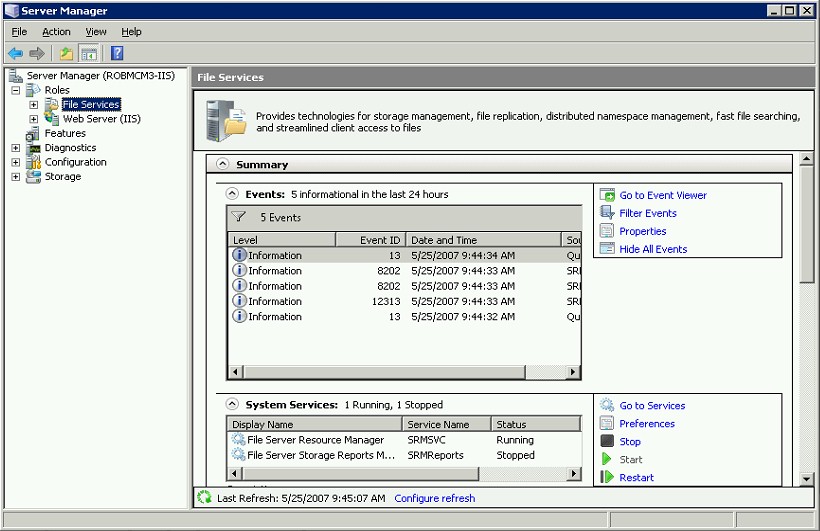820x531 pixels.
Task: Expand the Configuration tree node
Action: pos(16,162)
